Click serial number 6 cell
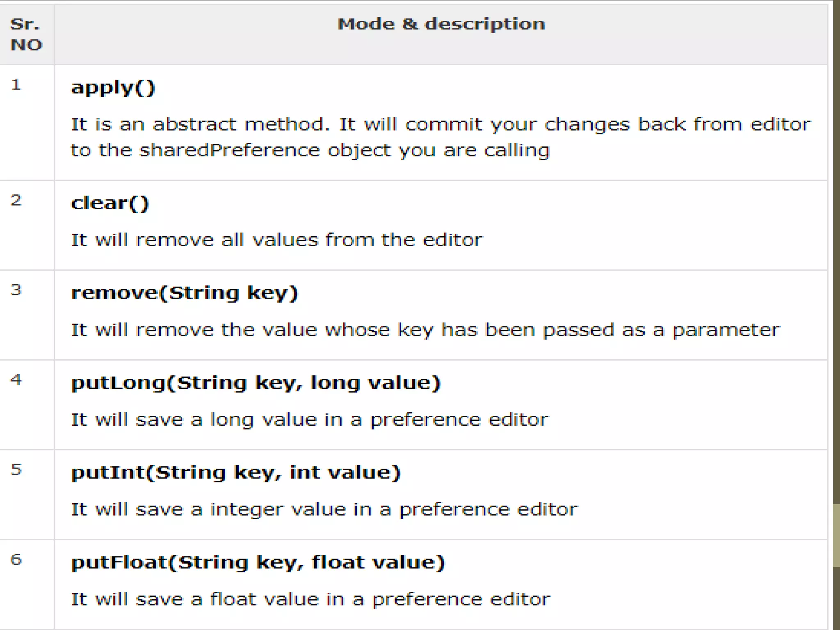 (16, 560)
